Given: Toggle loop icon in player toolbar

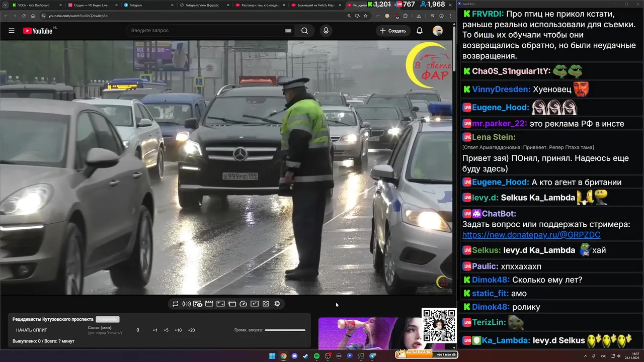Looking at the screenshot, I should point(175,304).
